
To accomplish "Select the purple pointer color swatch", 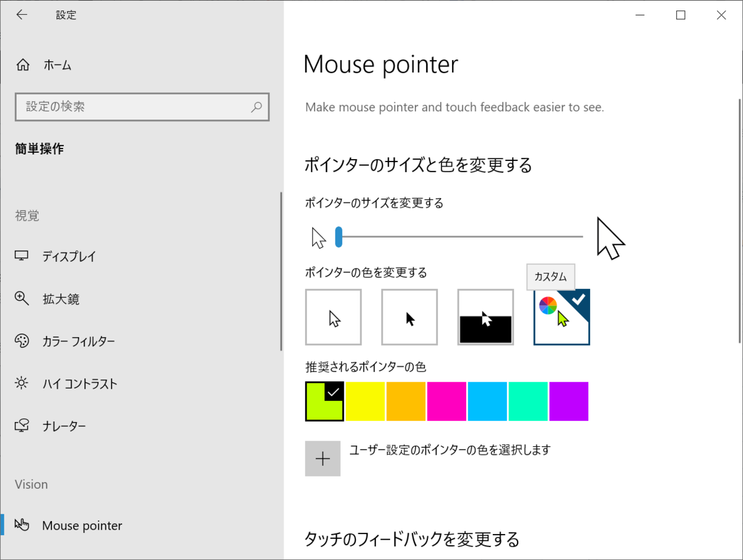I will (x=568, y=402).
